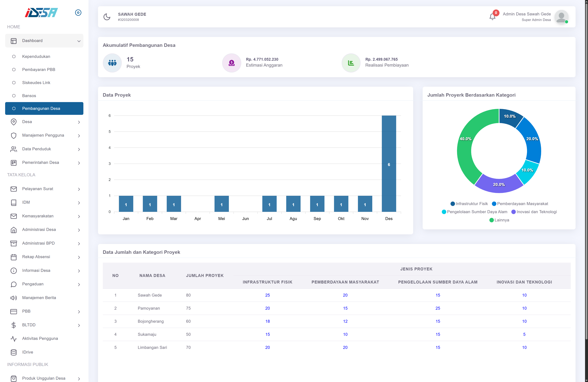This screenshot has width=588, height=382.
Task: Select Kependudukan from Dashboard submenu
Action: (x=36, y=57)
